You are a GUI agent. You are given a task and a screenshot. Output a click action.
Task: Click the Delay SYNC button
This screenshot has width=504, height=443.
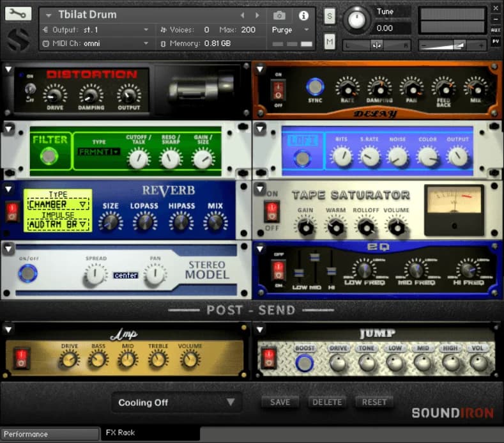[314, 87]
